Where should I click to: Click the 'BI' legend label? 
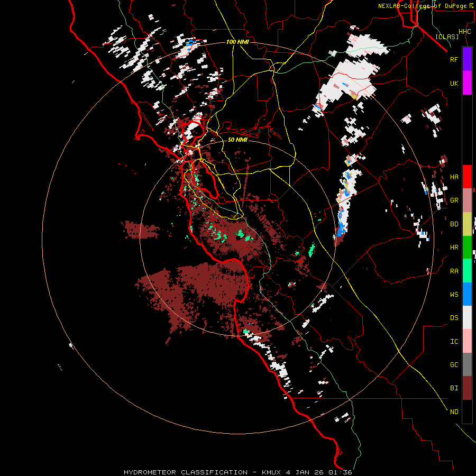454,388
